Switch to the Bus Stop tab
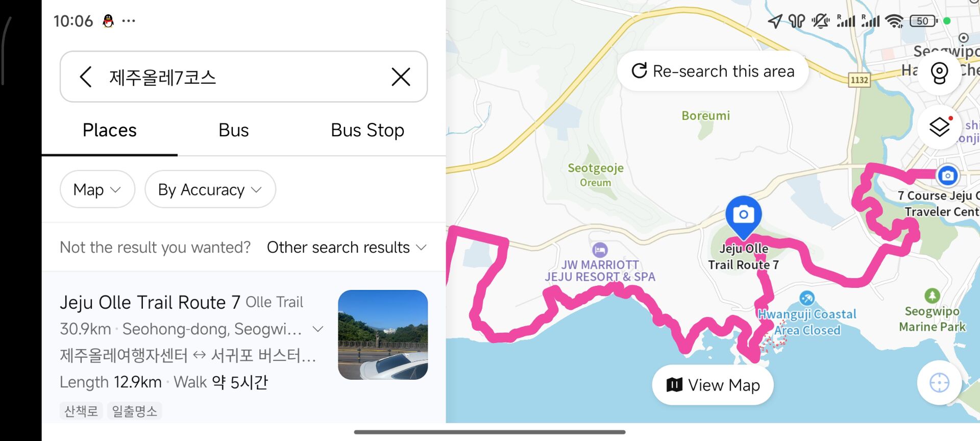 tap(367, 130)
